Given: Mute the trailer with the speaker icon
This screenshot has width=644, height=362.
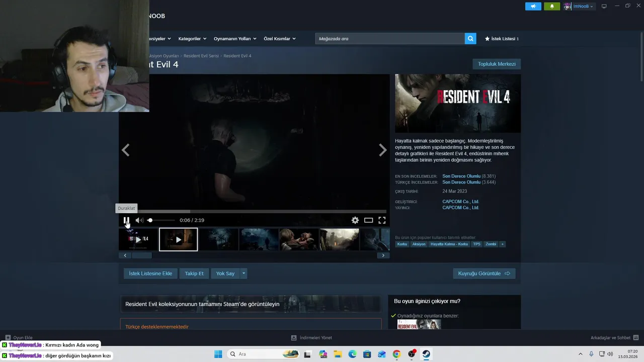Looking at the screenshot, I should click(139, 220).
